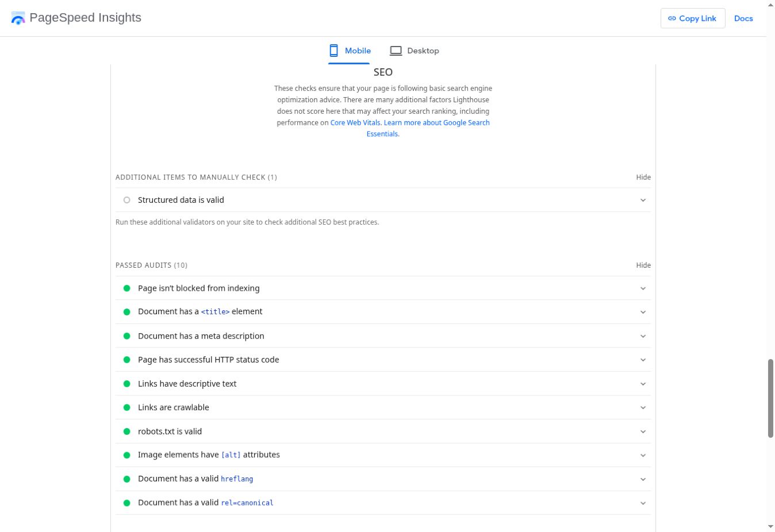Click the green dot beside robots.txt is valid
775x532 pixels.
(x=127, y=431)
